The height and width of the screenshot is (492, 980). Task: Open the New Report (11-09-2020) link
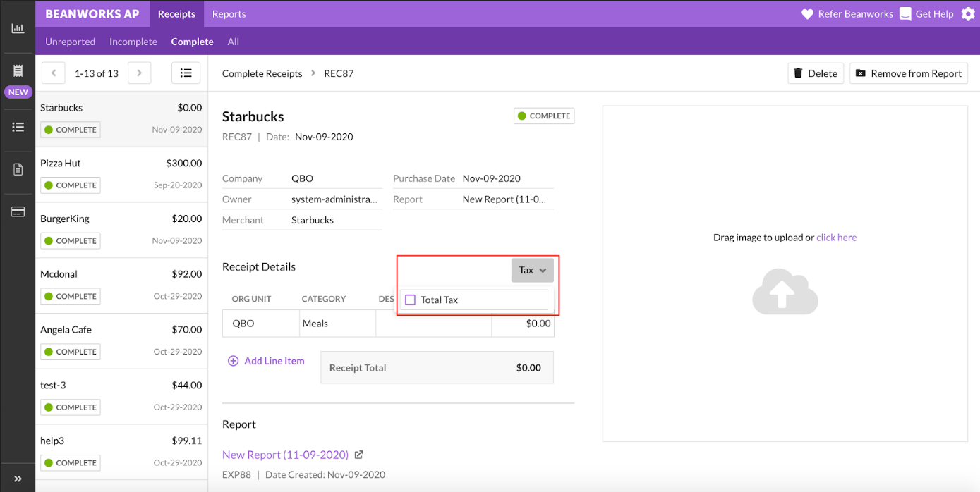286,455
